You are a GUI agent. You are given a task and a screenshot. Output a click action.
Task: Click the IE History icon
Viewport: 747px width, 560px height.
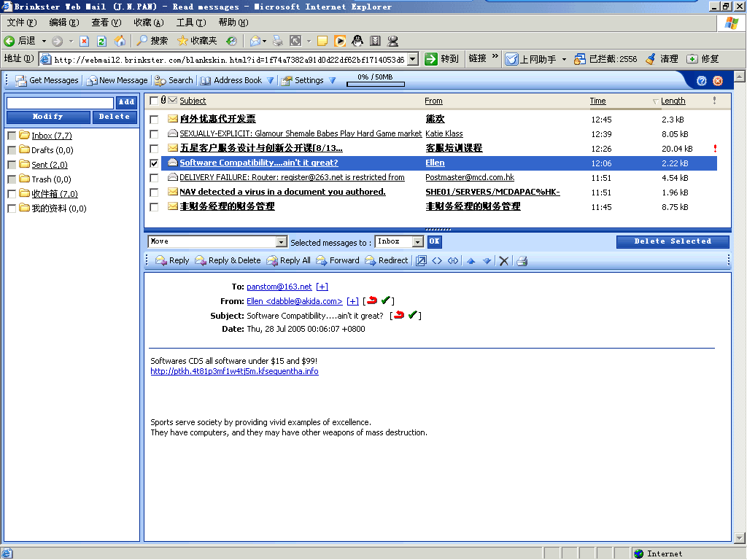231,41
